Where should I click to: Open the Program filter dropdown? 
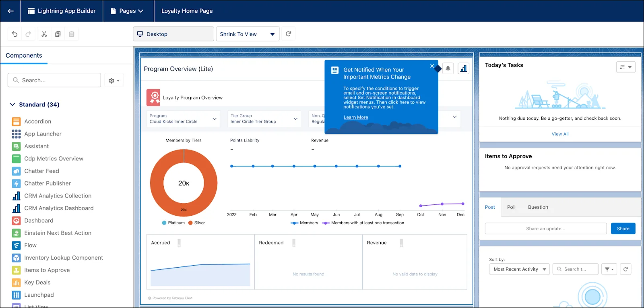183,119
